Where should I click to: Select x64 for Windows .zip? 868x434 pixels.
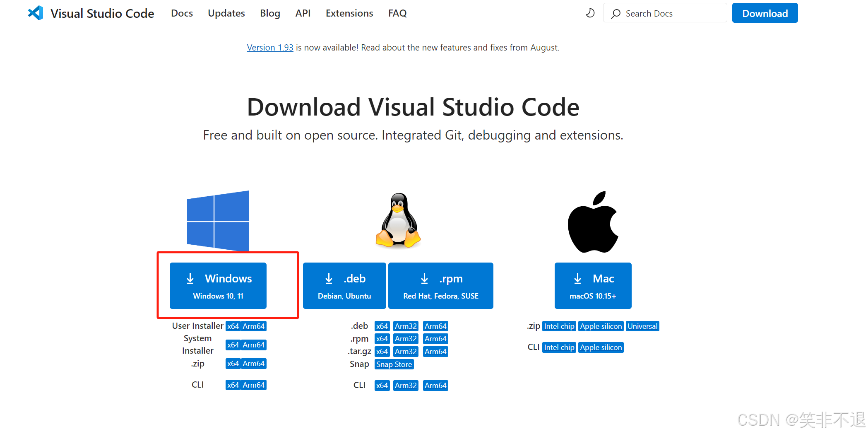[x=233, y=364]
